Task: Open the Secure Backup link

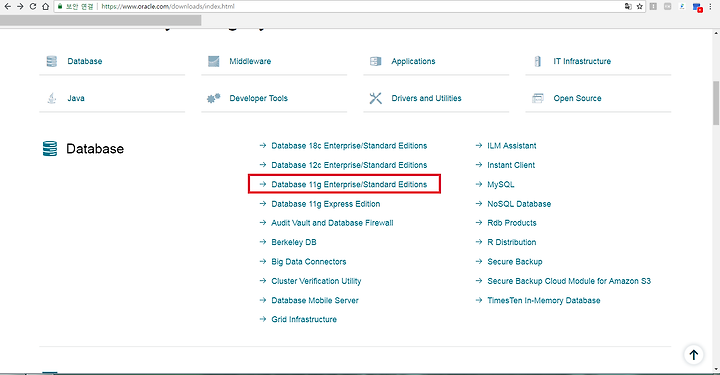Action: point(515,262)
